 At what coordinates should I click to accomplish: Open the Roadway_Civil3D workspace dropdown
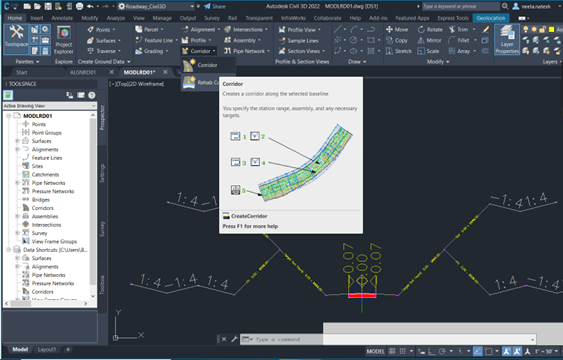pos(156,6)
